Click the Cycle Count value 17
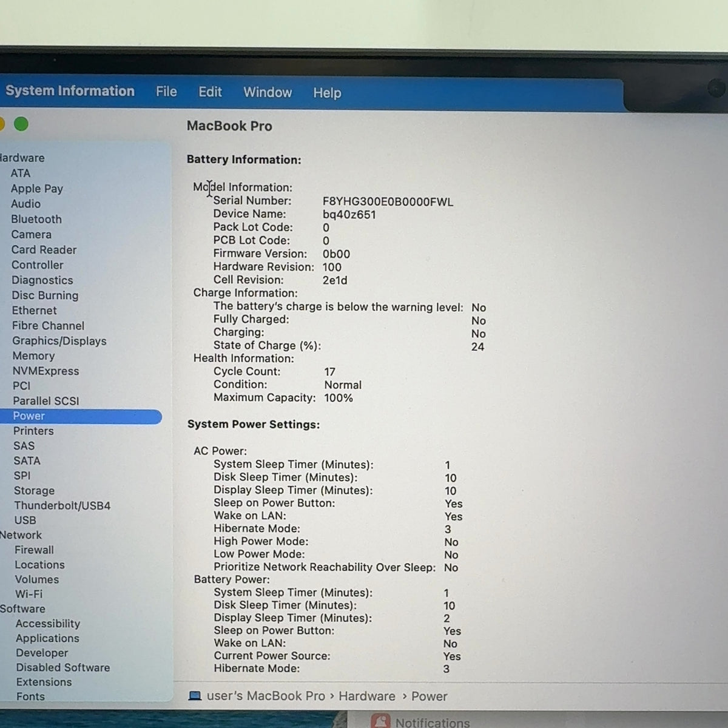Image resolution: width=728 pixels, height=728 pixels. [329, 372]
